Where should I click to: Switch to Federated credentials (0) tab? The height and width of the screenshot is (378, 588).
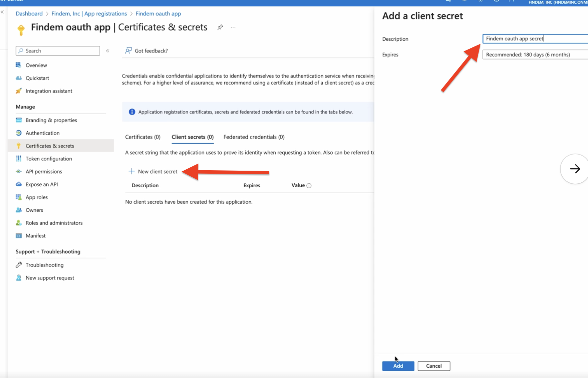254,137
